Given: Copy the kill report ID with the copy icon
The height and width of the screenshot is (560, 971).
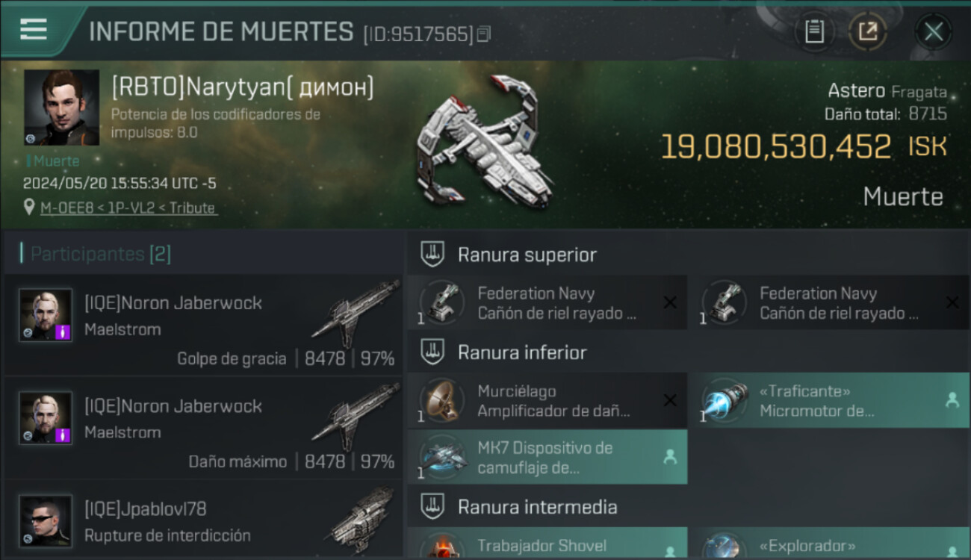Looking at the screenshot, I should (x=484, y=34).
